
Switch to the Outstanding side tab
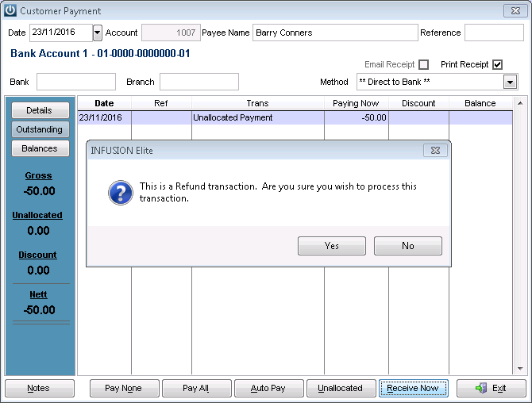click(40, 129)
